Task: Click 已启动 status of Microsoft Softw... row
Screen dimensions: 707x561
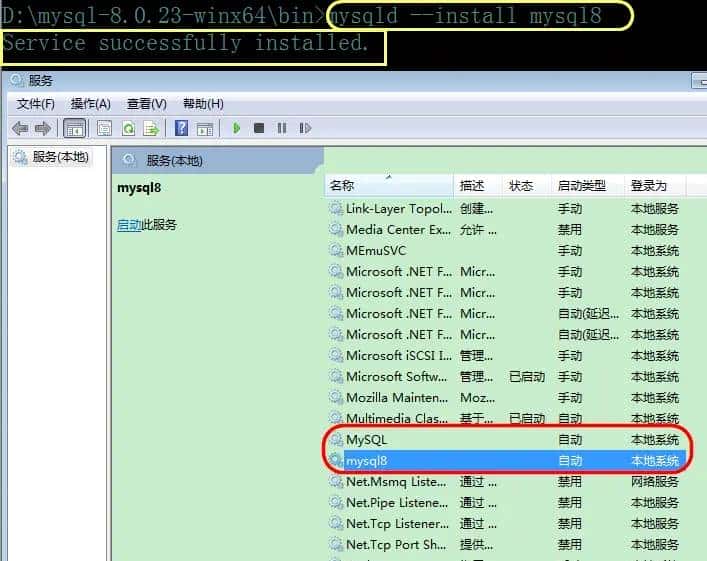Action: click(x=527, y=377)
